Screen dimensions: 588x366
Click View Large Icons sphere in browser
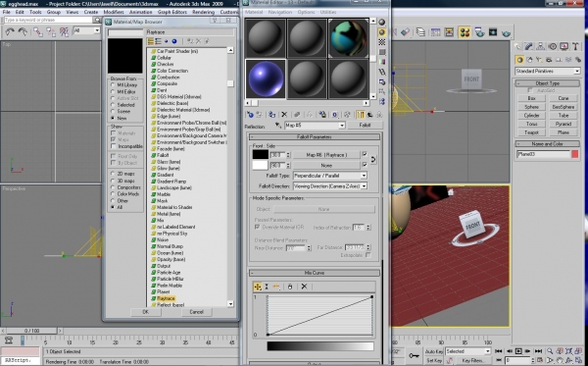coord(174,41)
